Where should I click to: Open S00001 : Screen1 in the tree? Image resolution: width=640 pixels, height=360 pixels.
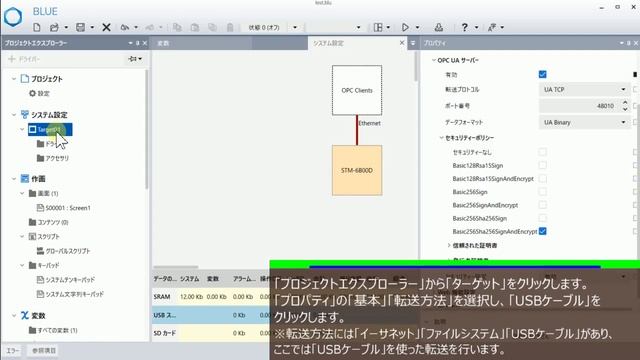pyautogui.click(x=64, y=208)
